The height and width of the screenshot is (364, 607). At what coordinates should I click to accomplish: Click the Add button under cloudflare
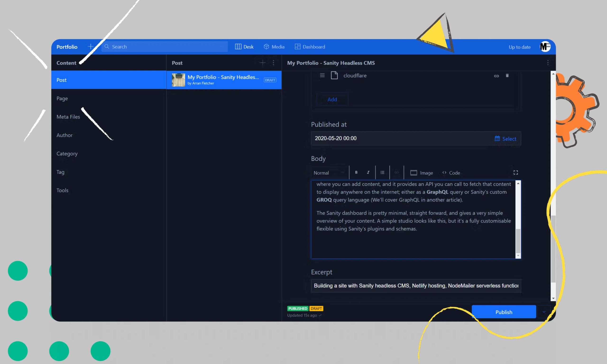[332, 99]
